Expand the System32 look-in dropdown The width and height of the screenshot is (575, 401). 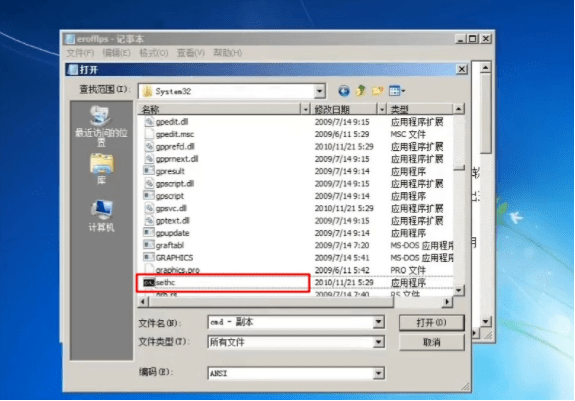(319, 91)
